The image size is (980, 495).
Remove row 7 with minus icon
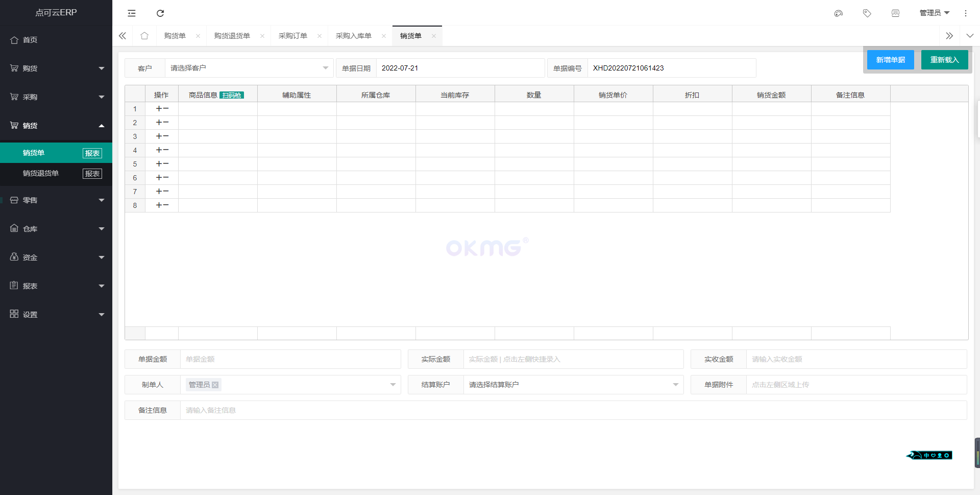166,192
